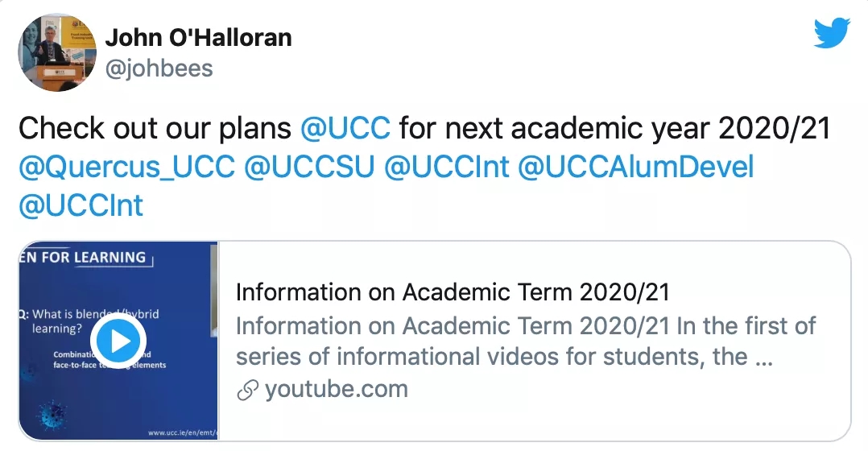Viewport: 868px width, 451px height.
Task: Play the embedded YouTube video
Action: coord(118,341)
